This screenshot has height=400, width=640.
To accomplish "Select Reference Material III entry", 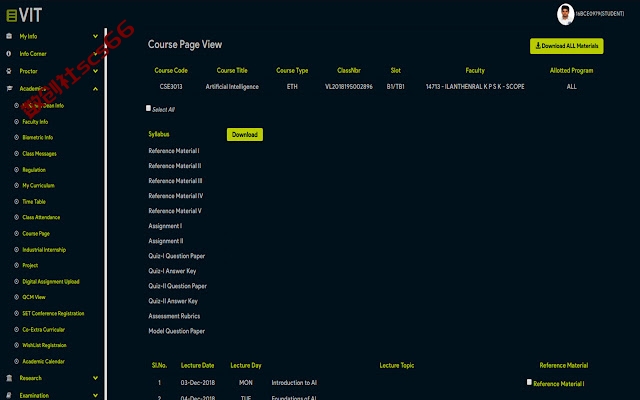I will point(175,181).
